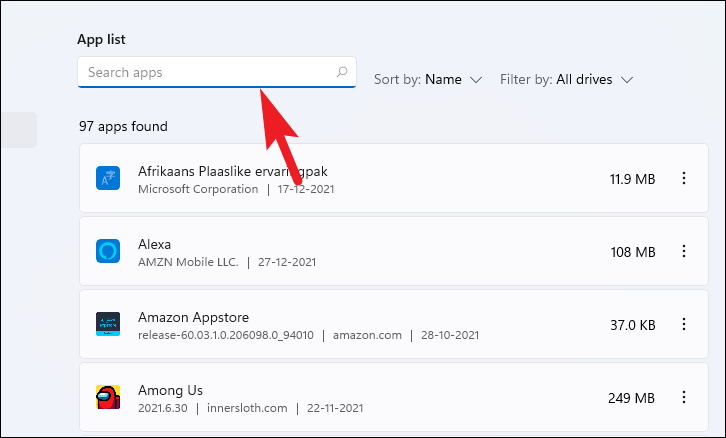Click the Afrikaans language pack app icon
Screen dimensions: 726x438
tap(108, 179)
